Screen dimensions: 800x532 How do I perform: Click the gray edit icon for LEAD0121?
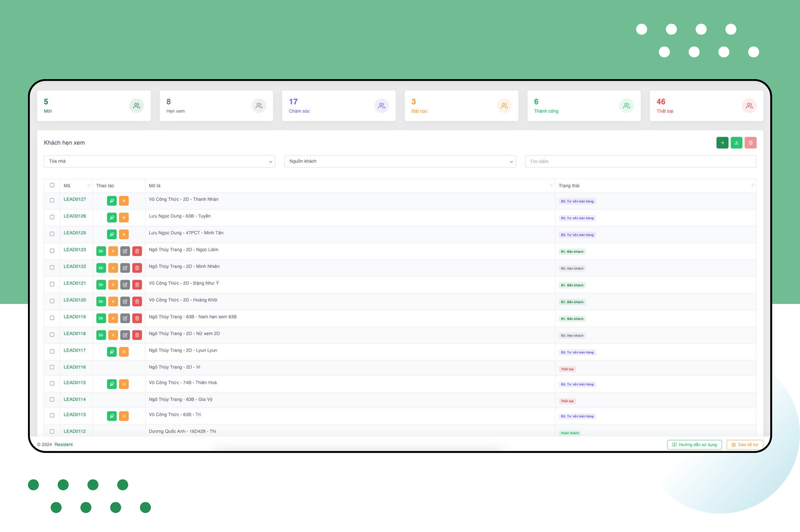(125, 285)
